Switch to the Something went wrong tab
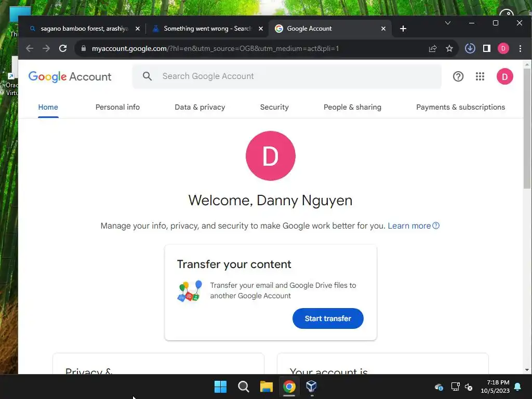532x399 pixels. pyautogui.click(x=207, y=29)
